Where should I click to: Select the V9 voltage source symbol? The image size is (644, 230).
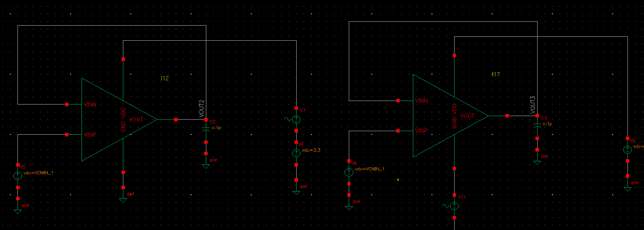click(x=628, y=150)
